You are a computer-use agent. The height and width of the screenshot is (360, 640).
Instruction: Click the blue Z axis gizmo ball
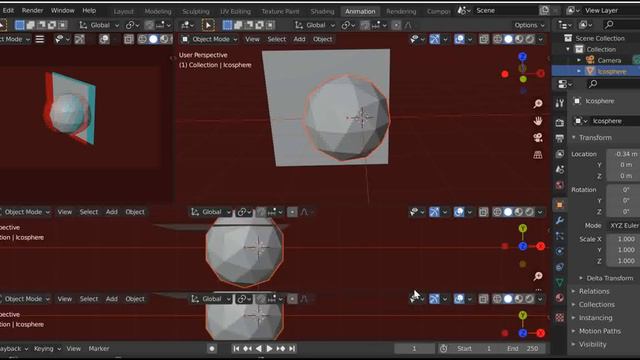tap(522, 56)
